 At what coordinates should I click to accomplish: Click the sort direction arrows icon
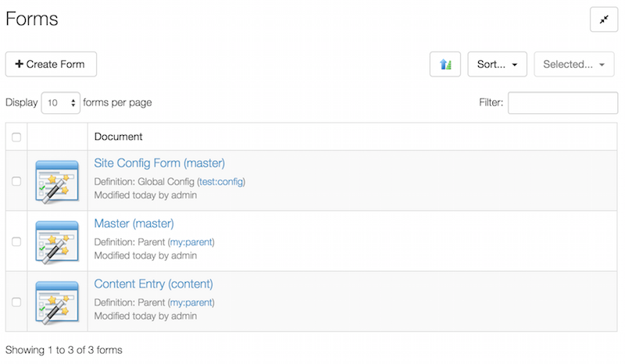(x=445, y=65)
